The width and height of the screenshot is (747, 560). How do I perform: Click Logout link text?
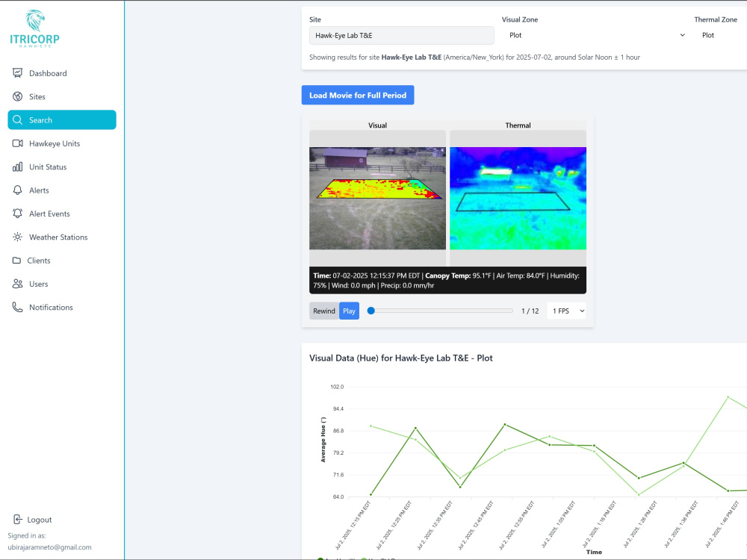[39, 520]
